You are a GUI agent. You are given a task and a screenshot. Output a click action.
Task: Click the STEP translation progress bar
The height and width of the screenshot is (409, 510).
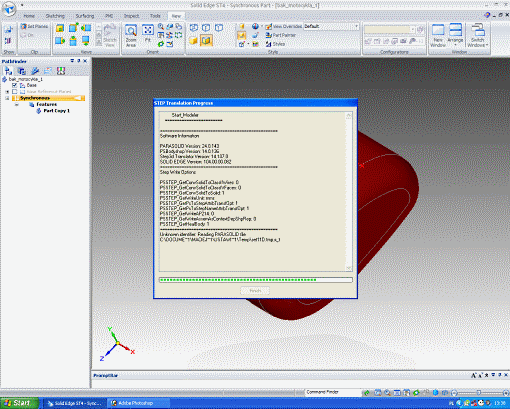tap(256, 280)
